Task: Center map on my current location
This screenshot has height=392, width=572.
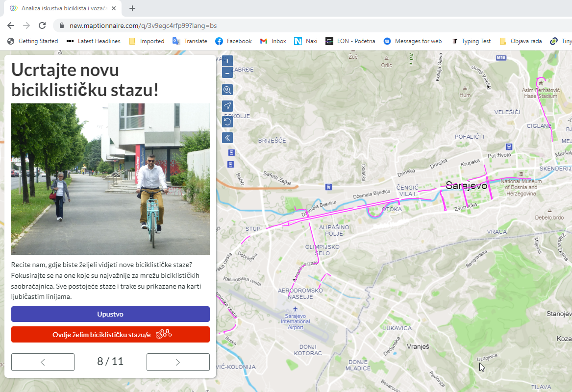Action: click(227, 106)
